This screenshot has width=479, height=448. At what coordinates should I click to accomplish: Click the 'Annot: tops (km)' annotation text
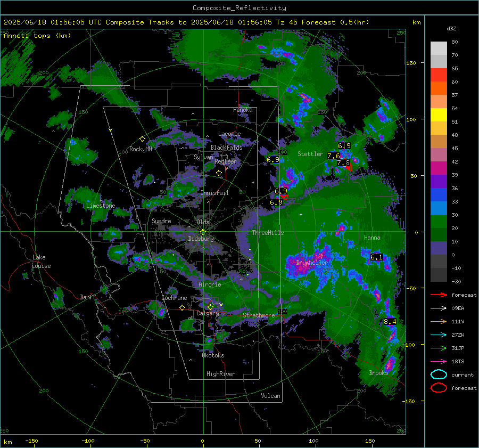[37, 36]
